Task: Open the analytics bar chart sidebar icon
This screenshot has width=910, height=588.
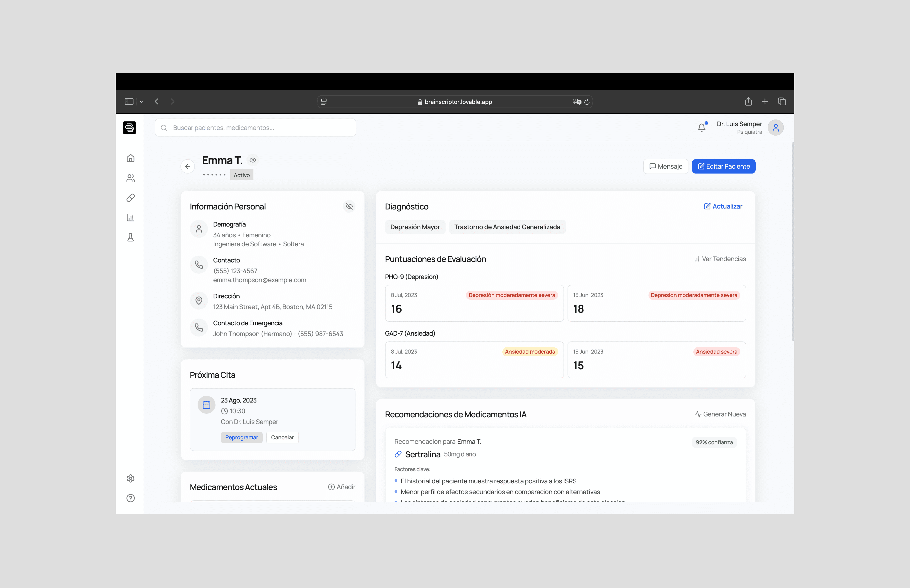Action: coord(131,218)
